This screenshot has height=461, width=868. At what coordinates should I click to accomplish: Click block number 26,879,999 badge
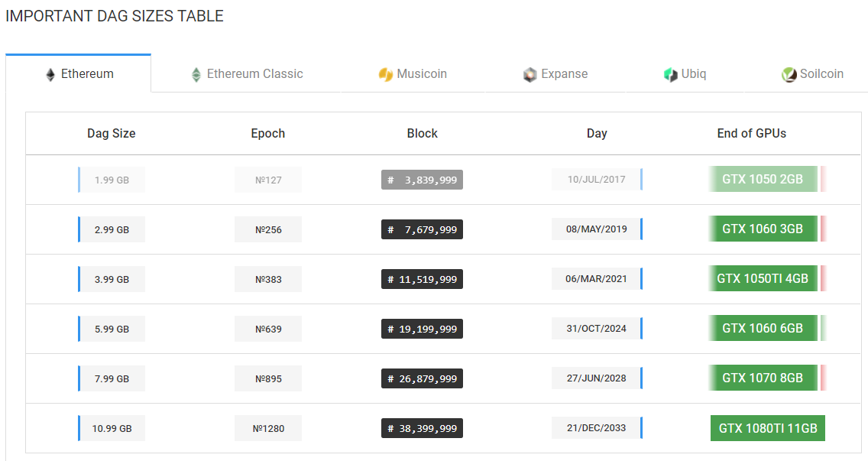point(422,378)
